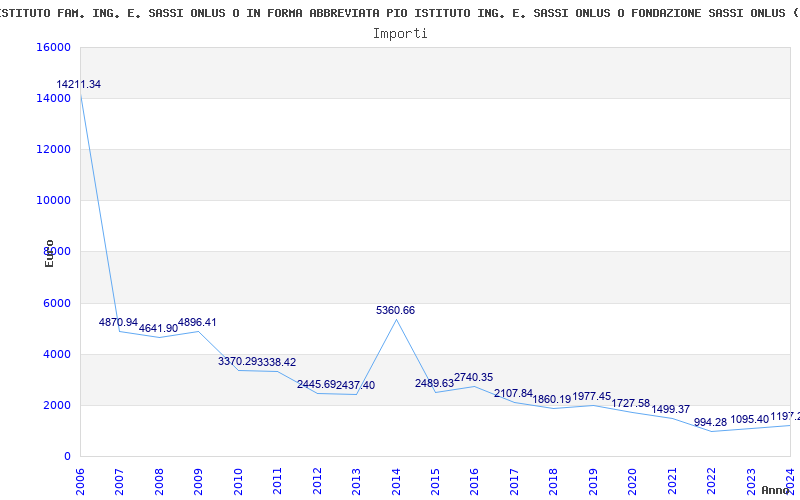Click the 1499.37 value label
Screen dimensions: 800x500
click(670, 409)
